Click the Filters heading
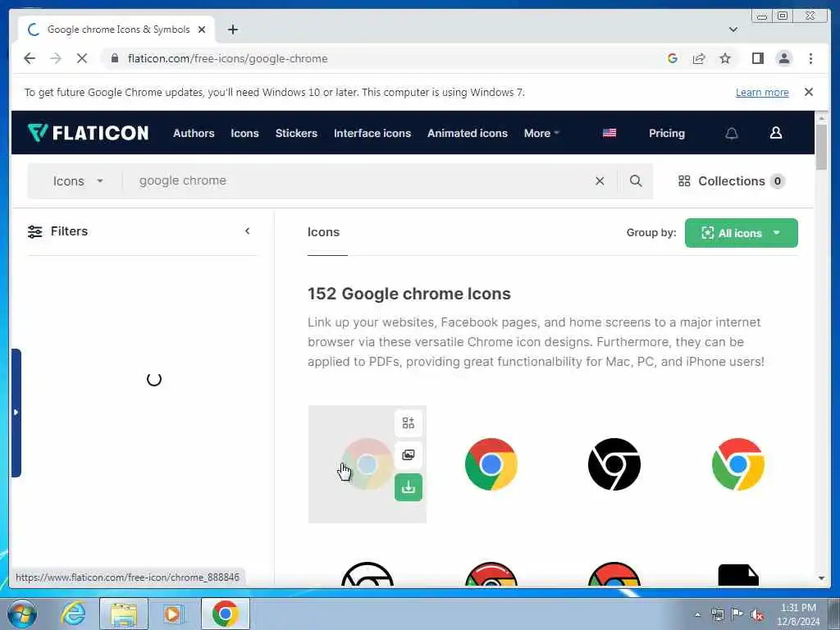The height and width of the screenshot is (630, 840). point(69,231)
